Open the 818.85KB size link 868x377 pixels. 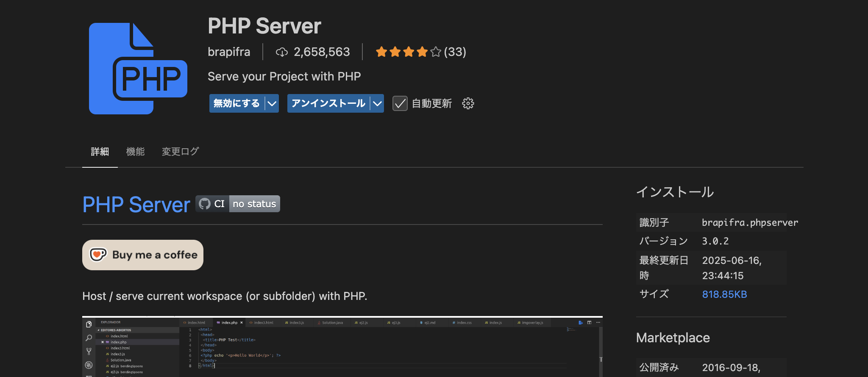pyautogui.click(x=724, y=294)
